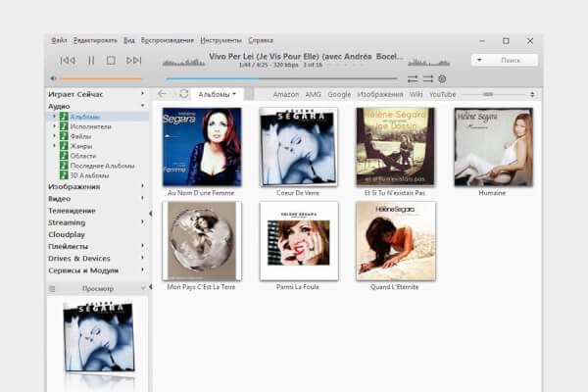Click the Vivo Per Lei track title
588x392 pixels.
tap(306, 56)
